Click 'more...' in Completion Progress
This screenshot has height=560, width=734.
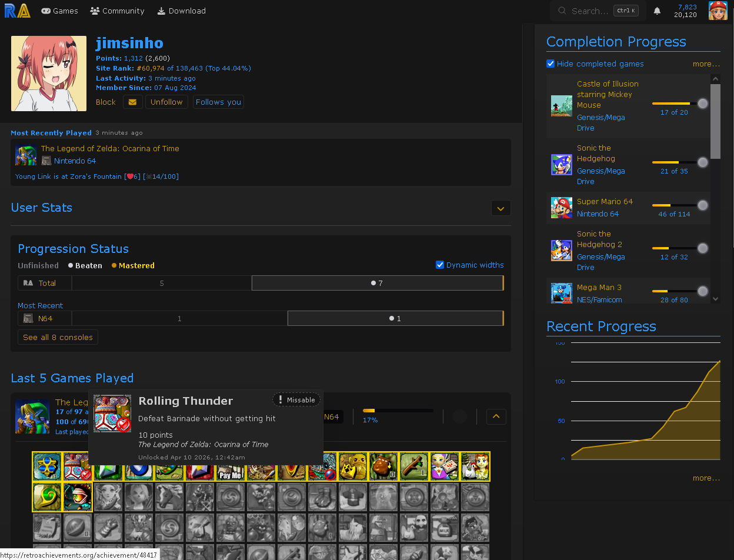(706, 64)
